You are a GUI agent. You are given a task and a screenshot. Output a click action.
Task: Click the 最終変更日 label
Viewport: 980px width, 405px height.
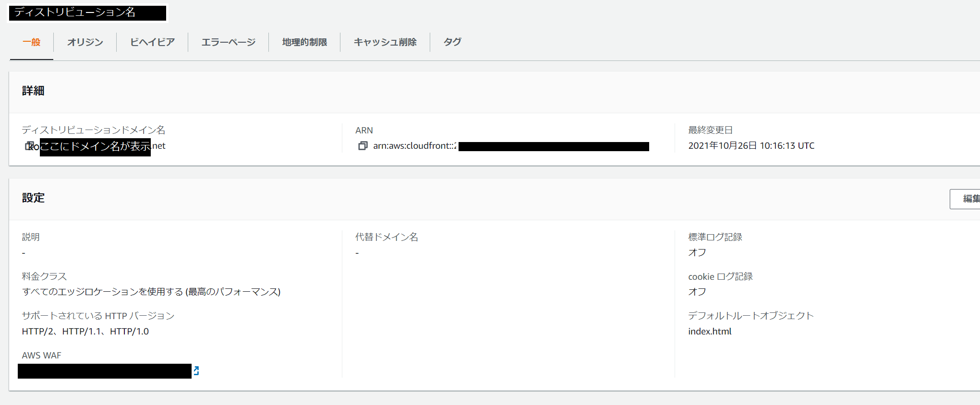pyautogui.click(x=710, y=130)
